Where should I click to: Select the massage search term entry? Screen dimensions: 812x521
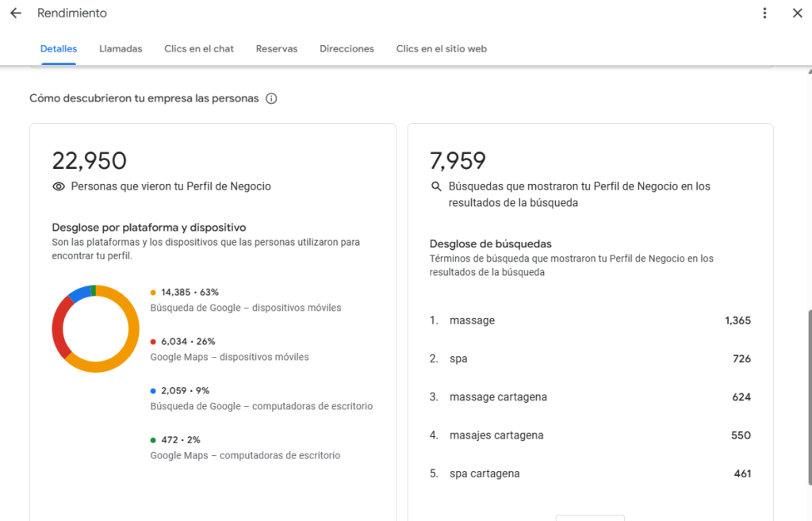pos(473,320)
